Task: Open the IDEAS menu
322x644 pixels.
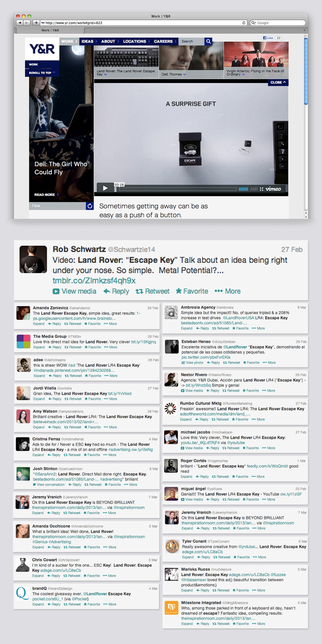Action: [89, 41]
